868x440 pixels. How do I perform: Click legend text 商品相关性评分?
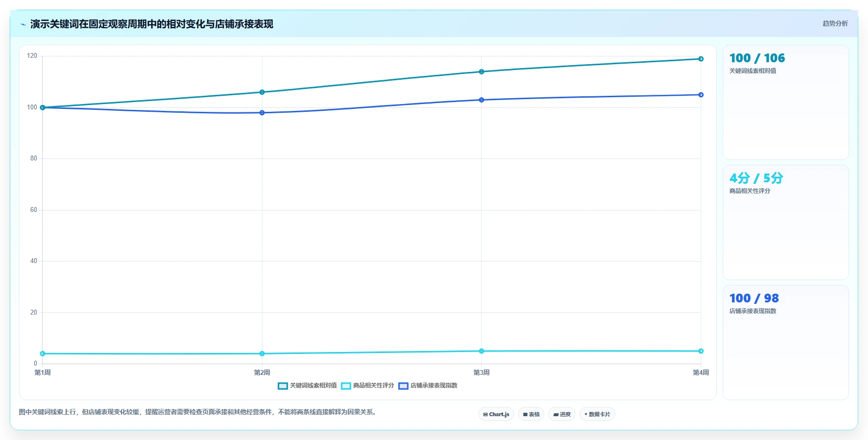tap(374, 386)
